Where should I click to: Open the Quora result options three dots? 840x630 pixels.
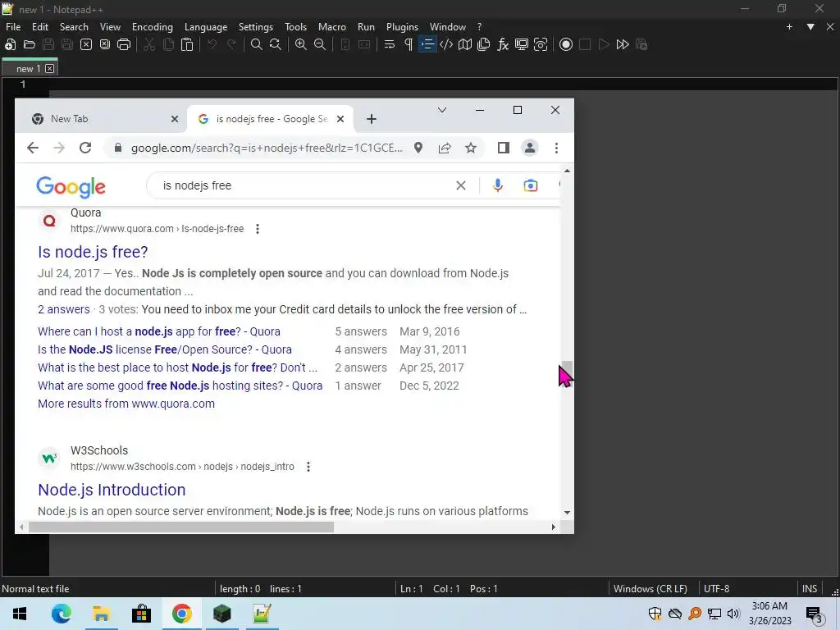pos(258,229)
